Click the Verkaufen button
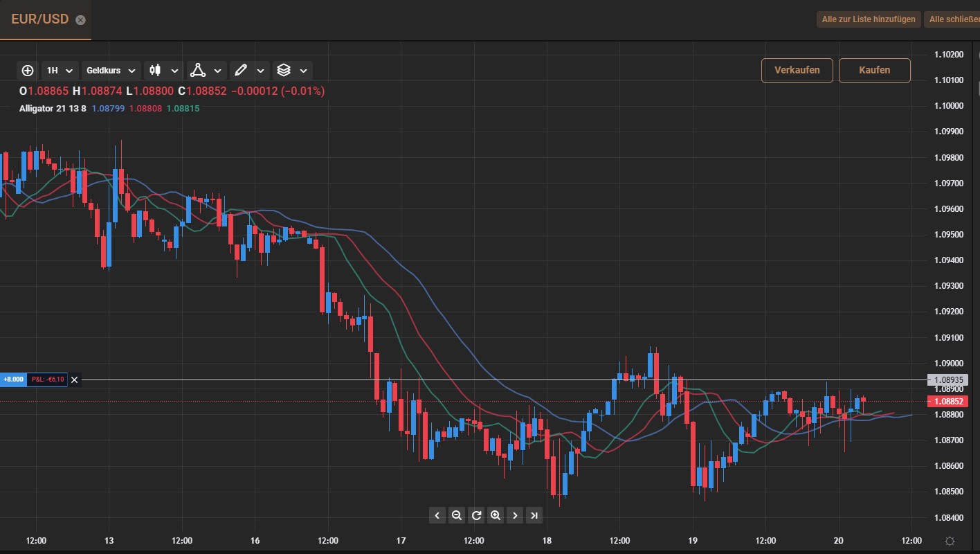 tap(797, 71)
